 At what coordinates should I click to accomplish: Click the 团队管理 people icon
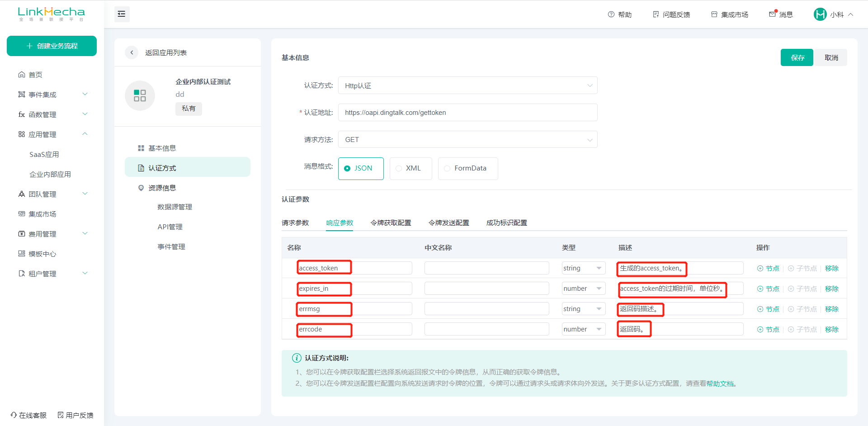coord(22,194)
